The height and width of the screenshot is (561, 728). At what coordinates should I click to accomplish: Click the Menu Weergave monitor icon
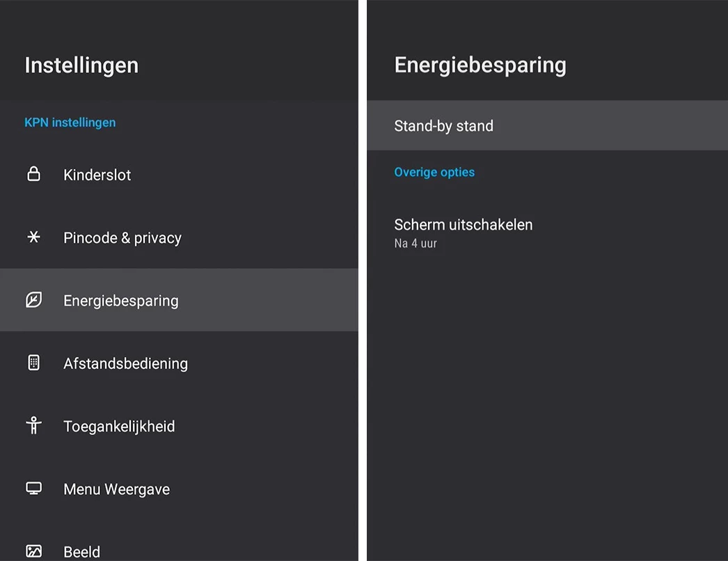pos(33,489)
